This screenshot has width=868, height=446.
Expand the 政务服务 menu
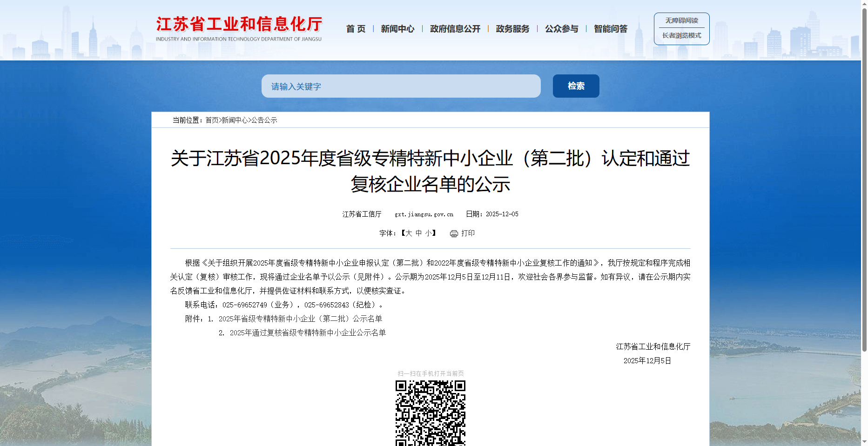(512, 29)
